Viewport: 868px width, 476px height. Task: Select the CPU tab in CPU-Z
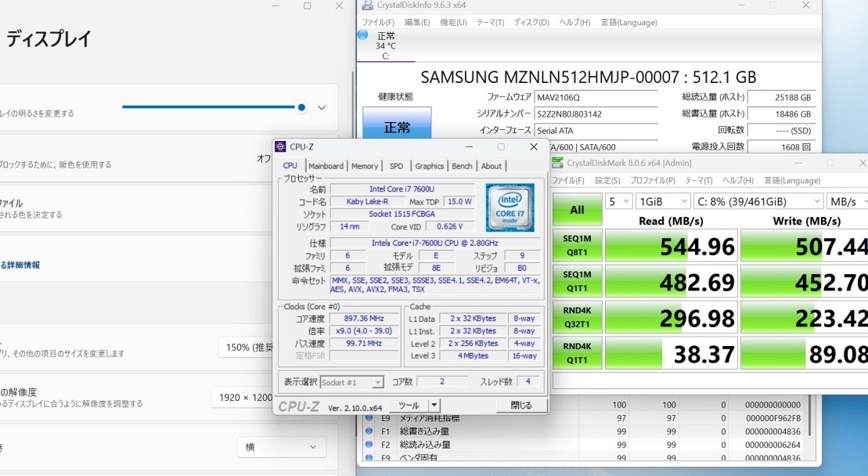coord(290,165)
